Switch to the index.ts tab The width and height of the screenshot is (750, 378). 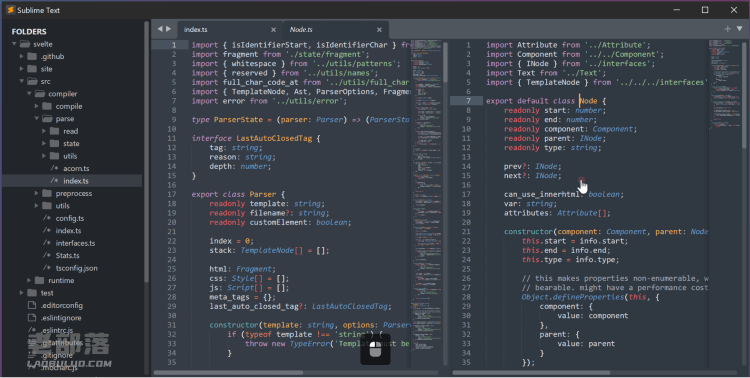(196, 30)
